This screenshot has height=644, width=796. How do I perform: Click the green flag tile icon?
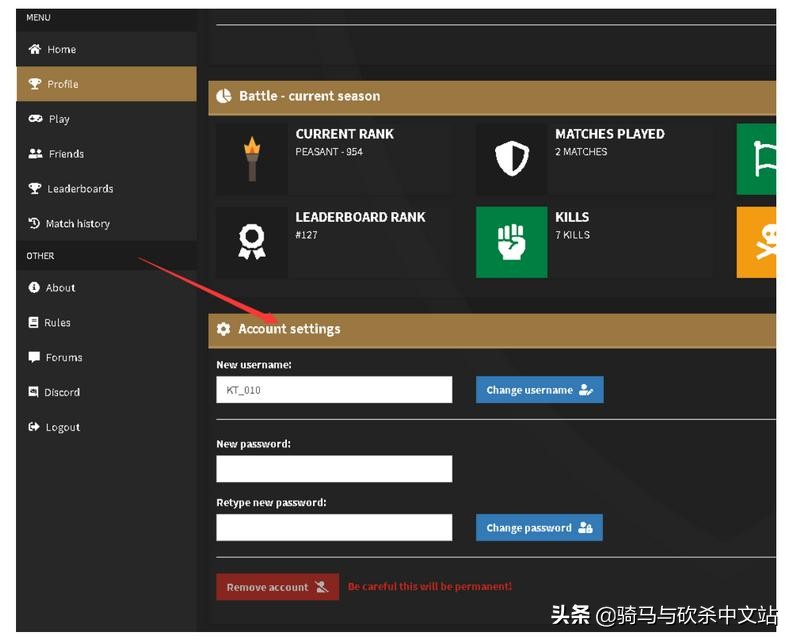[x=756, y=159]
